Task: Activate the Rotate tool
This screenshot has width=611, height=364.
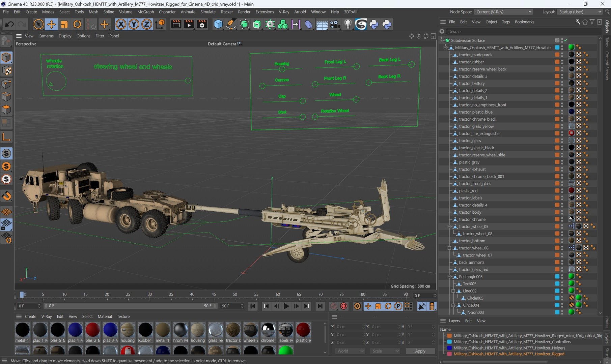Action: (77, 24)
